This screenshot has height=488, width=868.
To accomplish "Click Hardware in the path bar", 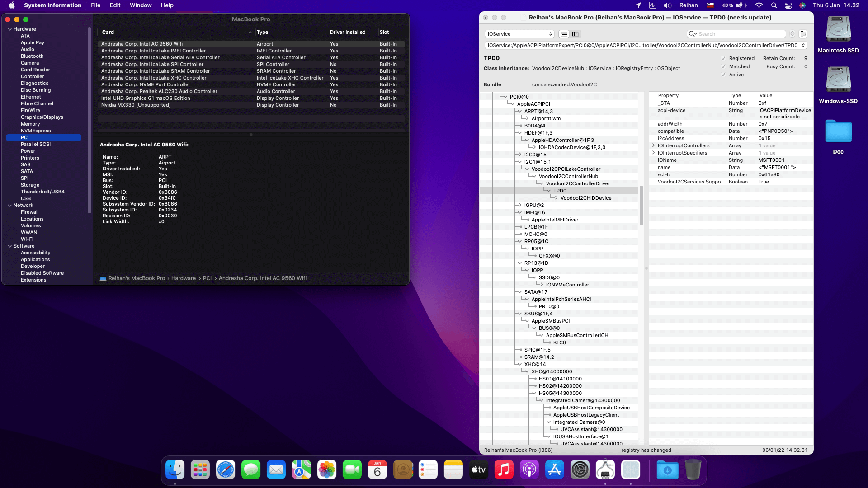I will point(184,278).
